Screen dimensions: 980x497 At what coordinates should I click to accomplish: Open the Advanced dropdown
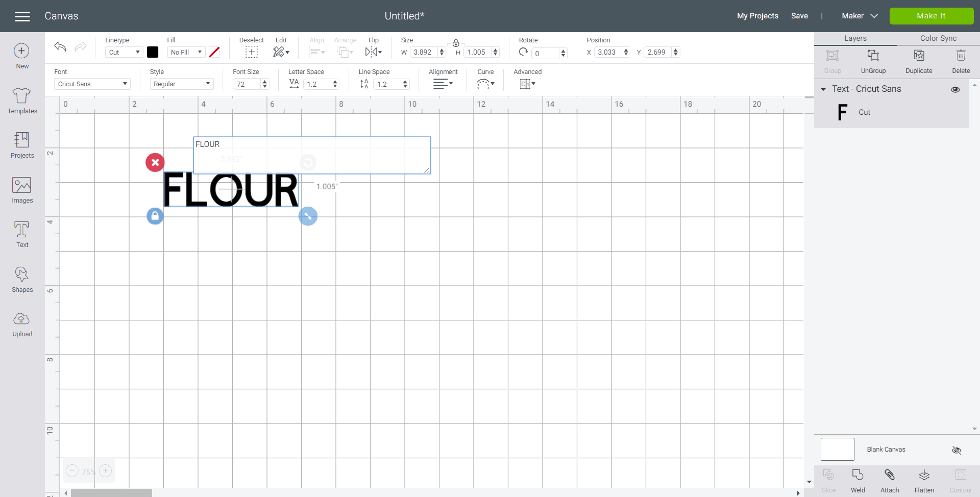coord(527,84)
